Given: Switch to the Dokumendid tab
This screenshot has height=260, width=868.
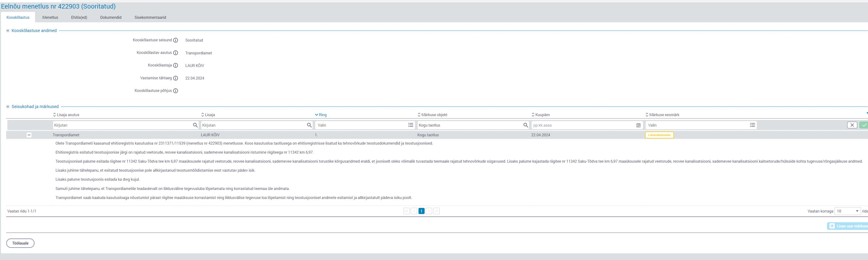Looking at the screenshot, I should tap(111, 17).
